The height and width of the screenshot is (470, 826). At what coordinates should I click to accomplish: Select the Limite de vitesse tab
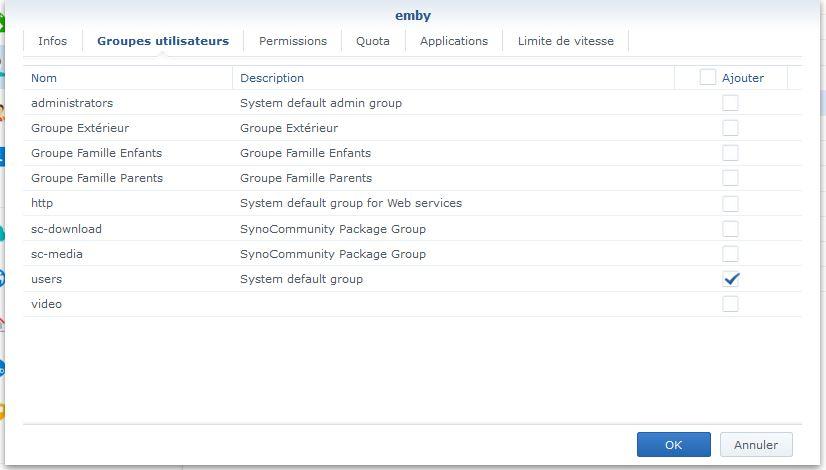566,41
